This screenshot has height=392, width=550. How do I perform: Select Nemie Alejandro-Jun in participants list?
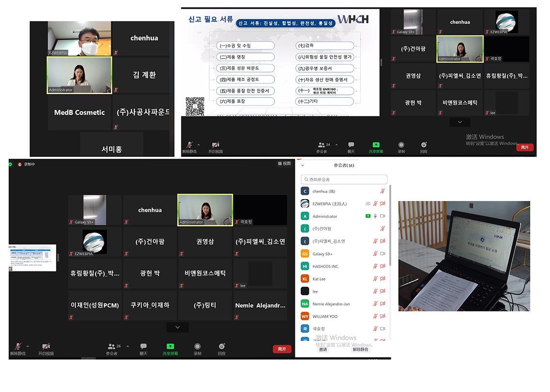click(344, 304)
